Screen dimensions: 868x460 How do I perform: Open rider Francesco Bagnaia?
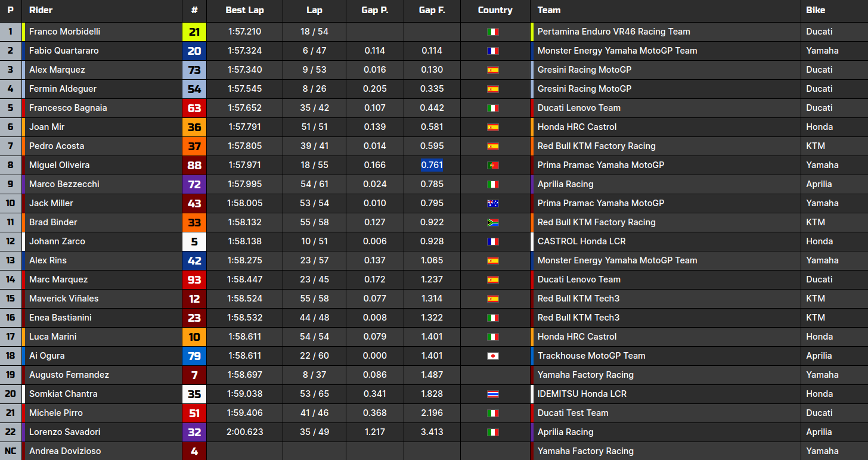pos(68,108)
